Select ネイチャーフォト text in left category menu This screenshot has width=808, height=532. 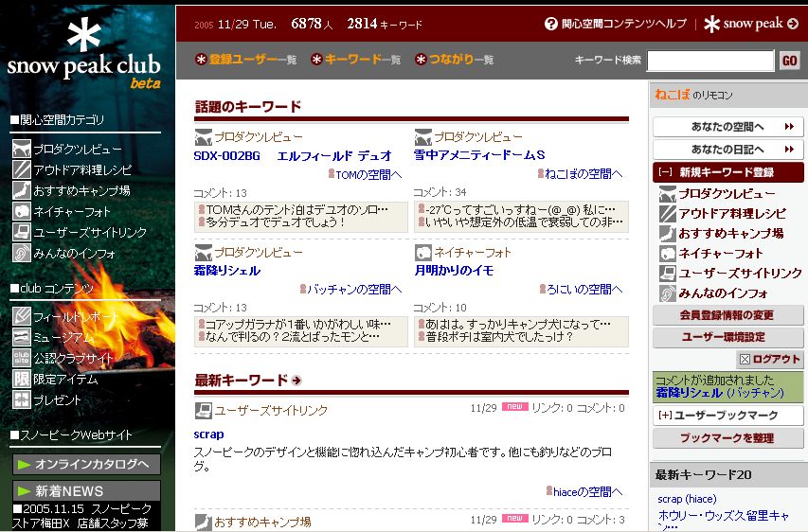pos(72,212)
